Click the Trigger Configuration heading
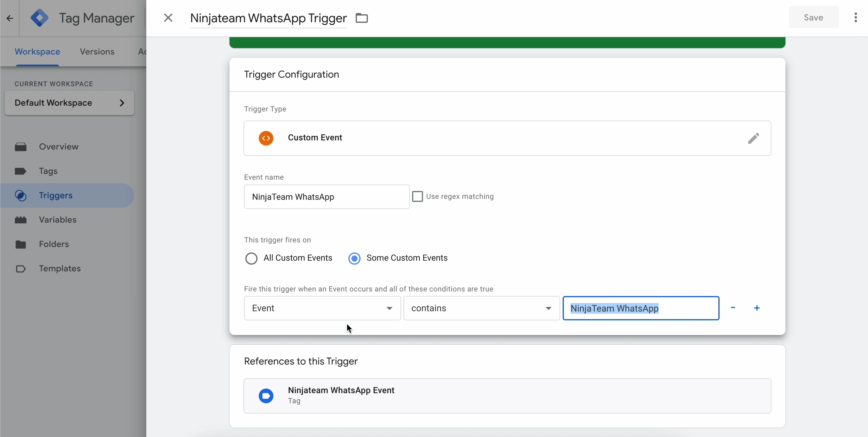 (291, 74)
